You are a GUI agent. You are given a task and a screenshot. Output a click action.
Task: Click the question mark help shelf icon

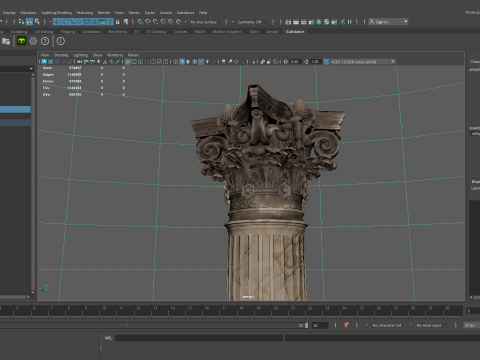[x=45, y=41]
